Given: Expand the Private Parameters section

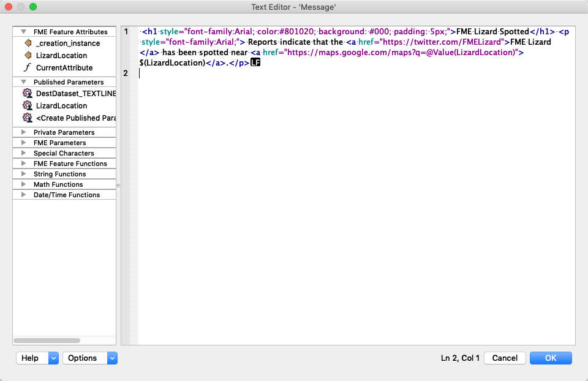Looking at the screenshot, I should 24,132.
